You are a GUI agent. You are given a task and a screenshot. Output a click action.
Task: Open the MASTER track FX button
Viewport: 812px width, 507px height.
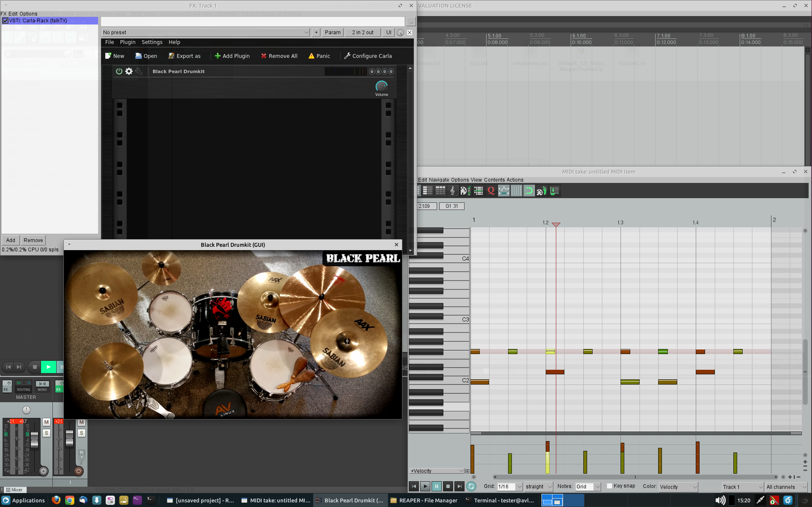click(7, 386)
